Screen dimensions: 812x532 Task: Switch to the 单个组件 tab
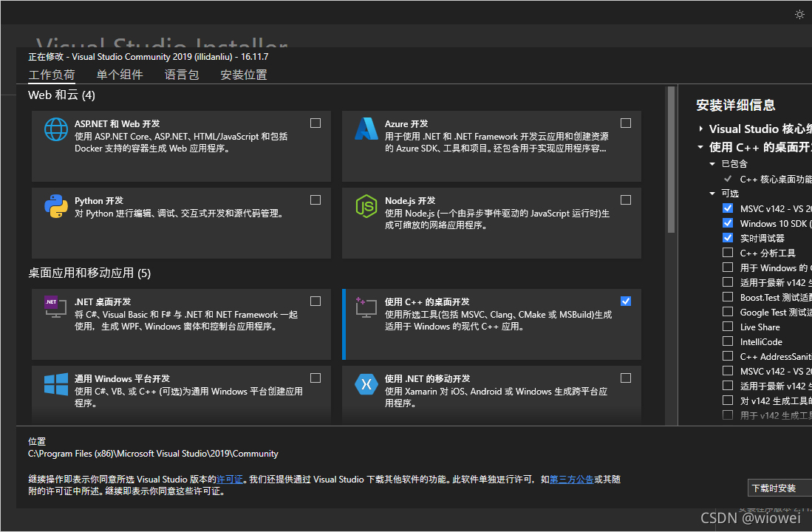pyautogui.click(x=120, y=75)
